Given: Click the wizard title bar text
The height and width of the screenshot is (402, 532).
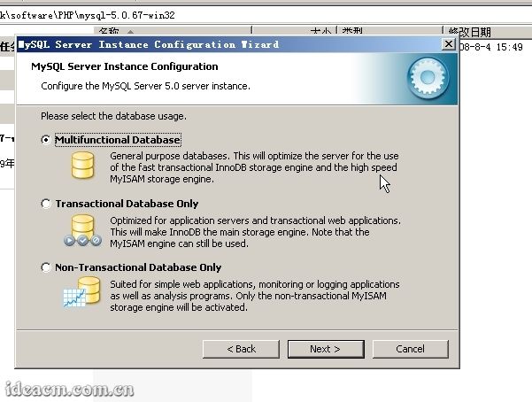Looking at the screenshot, I should pos(149,44).
